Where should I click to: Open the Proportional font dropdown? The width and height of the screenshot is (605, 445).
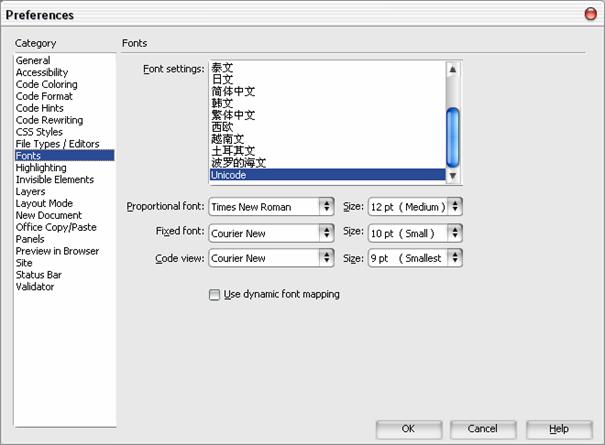271,207
